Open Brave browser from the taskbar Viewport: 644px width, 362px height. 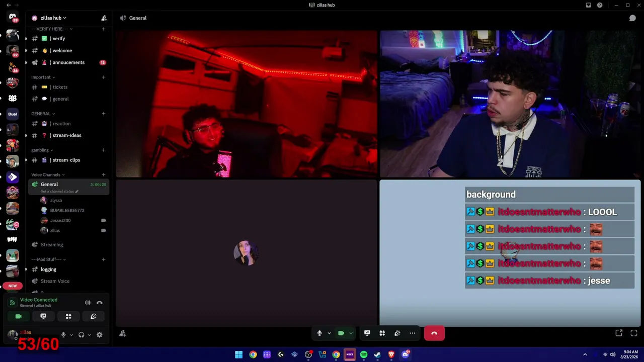[x=391, y=354]
